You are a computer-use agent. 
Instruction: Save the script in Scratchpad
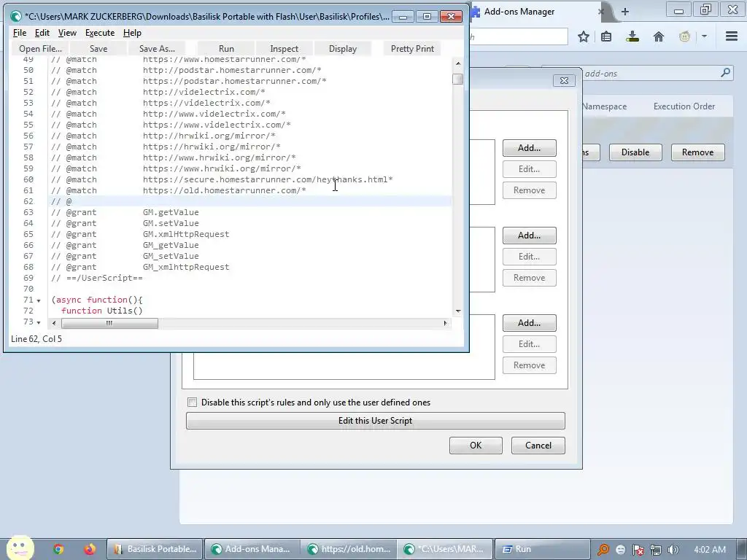pos(98,49)
